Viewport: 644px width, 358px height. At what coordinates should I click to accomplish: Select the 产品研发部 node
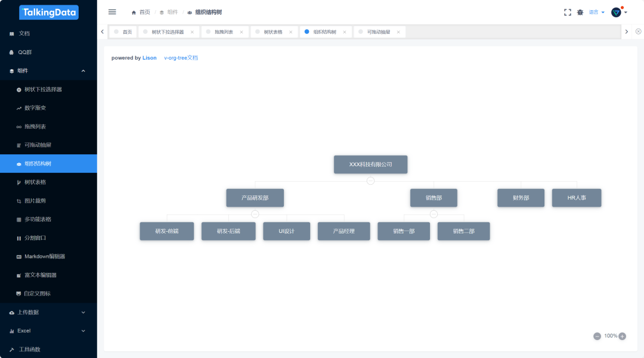click(255, 198)
